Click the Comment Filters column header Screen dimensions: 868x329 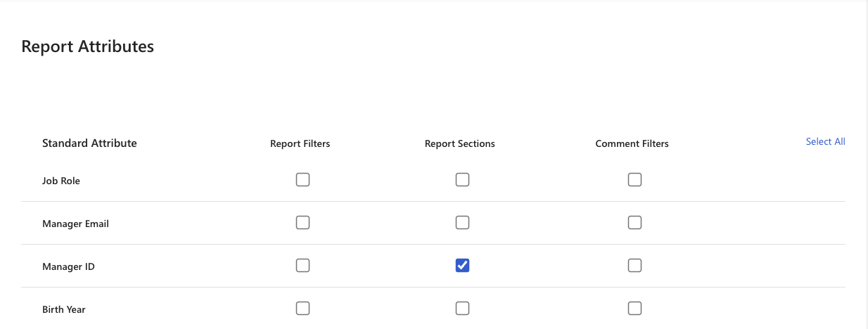point(632,143)
